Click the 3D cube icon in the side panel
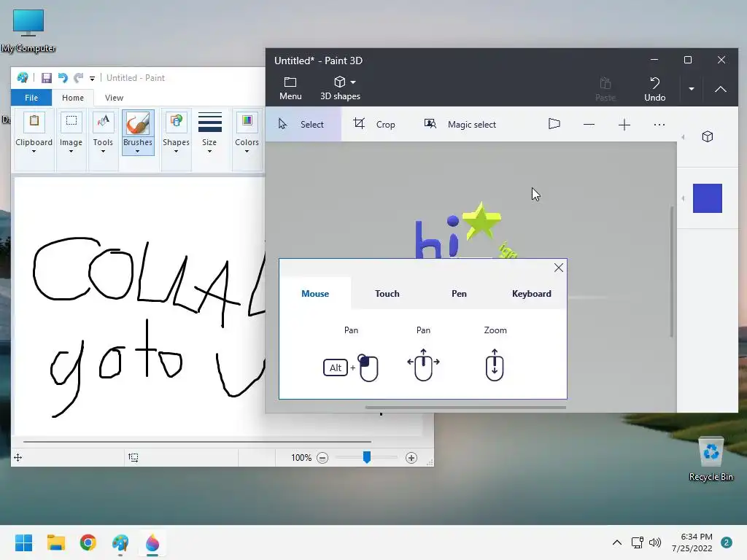Viewport: 747px width, 560px height. click(708, 136)
